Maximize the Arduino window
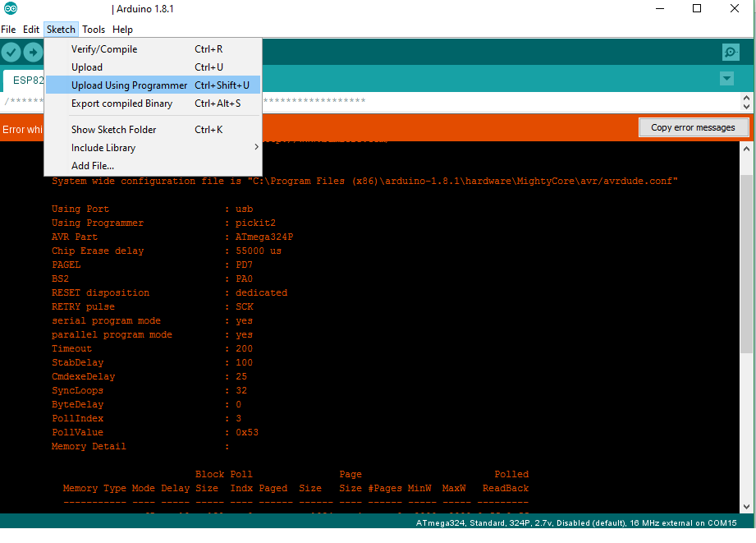This screenshot has height=543, width=756. [x=697, y=9]
